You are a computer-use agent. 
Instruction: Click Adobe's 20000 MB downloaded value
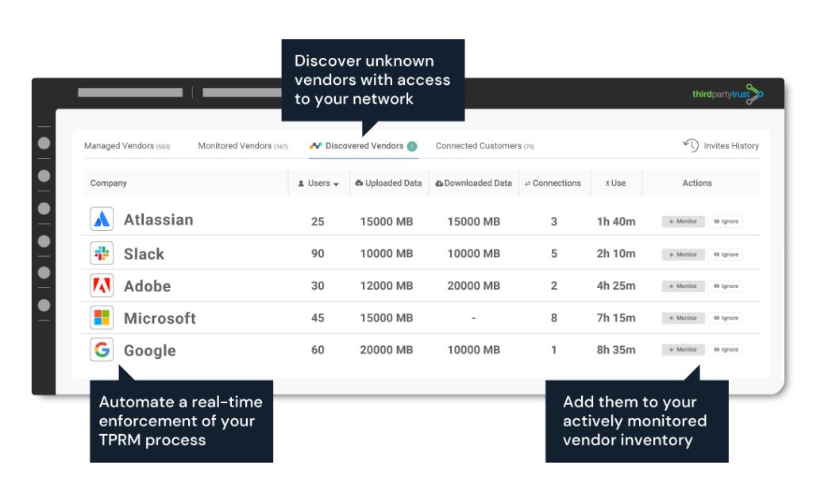tap(473, 286)
